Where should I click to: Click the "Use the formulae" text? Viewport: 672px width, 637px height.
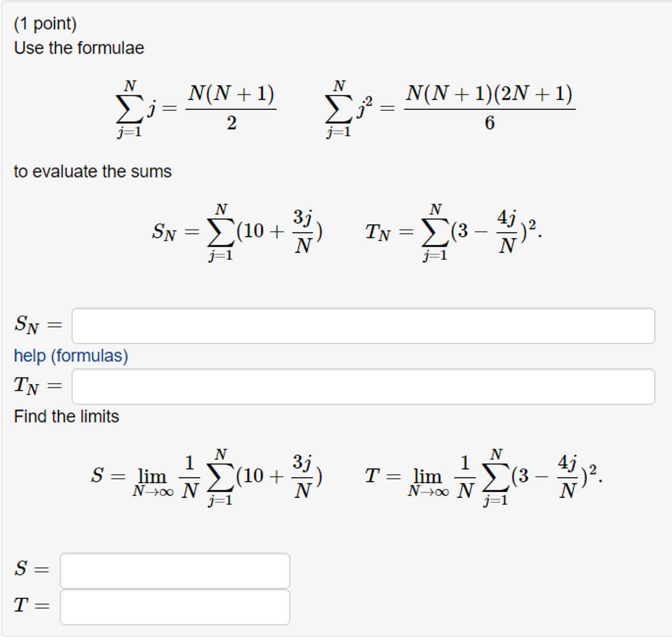[79, 48]
